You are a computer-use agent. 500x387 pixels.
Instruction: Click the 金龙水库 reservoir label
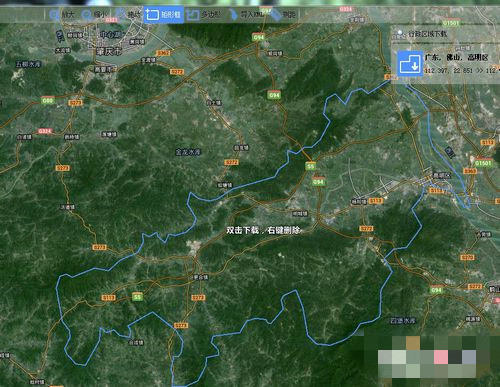tap(188, 152)
